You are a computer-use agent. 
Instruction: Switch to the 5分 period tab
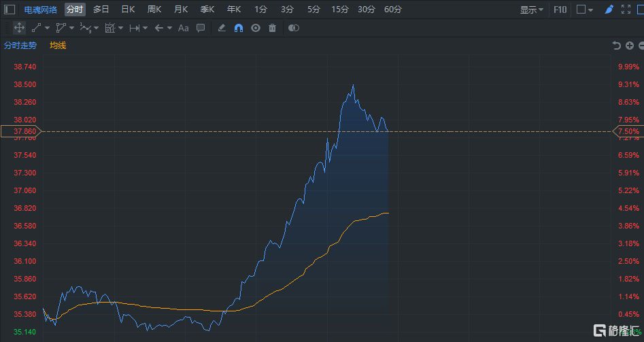[313, 10]
